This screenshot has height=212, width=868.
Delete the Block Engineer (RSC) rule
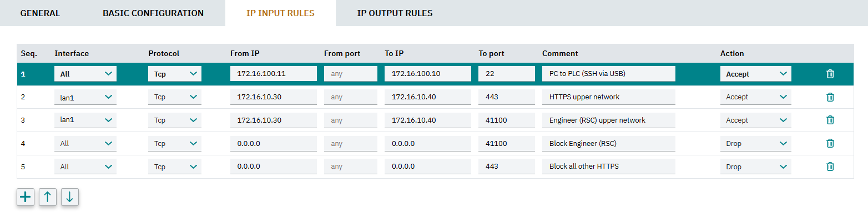[x=830, y=143]
